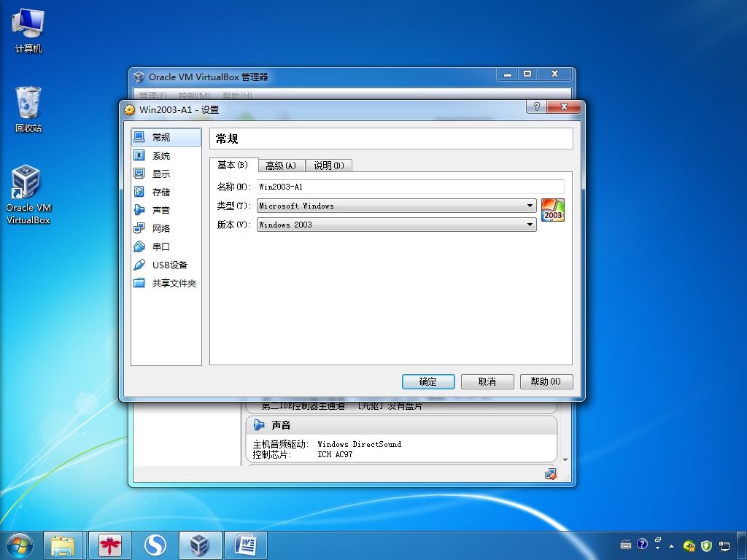Minimize the VirtualBox 管理器 window
The image size is (747, 560).
[508, 74]
